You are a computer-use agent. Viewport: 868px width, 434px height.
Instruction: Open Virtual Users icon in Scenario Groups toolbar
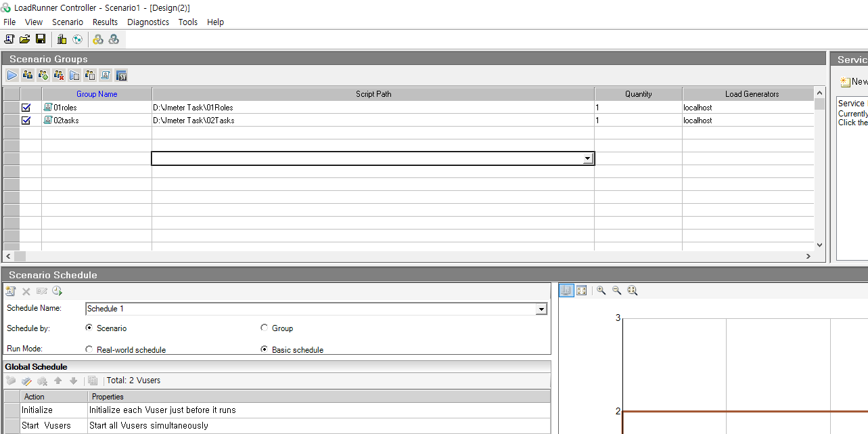pyautogui.click(x=28, y=75)
